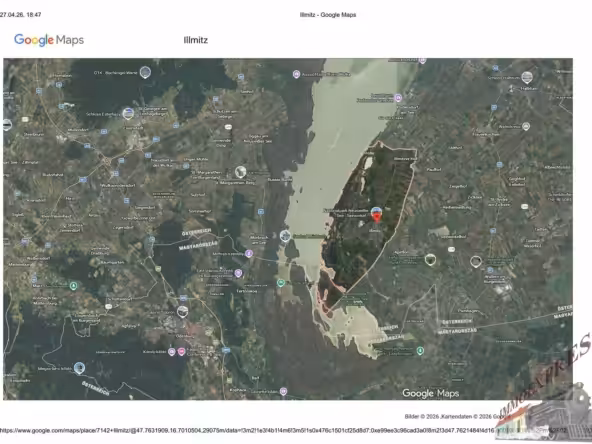
Task: Select the Pamhagen town label
Action: tap(469, 311)
